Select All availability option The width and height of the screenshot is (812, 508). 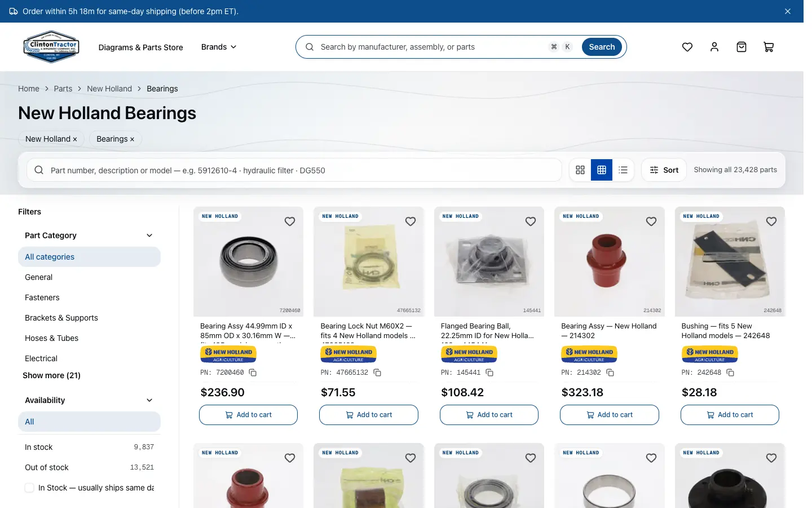tap(89, 422)
